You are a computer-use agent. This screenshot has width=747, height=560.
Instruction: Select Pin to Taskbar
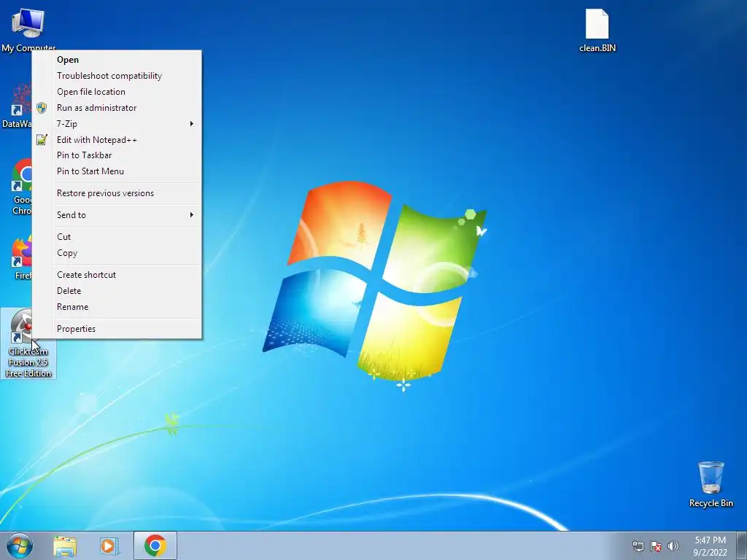coord(117,155)
